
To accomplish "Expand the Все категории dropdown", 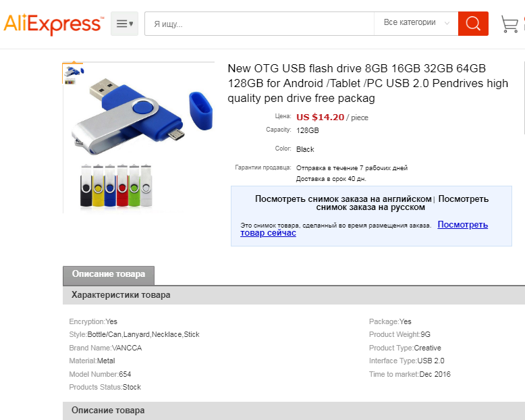I will point(416,24).
